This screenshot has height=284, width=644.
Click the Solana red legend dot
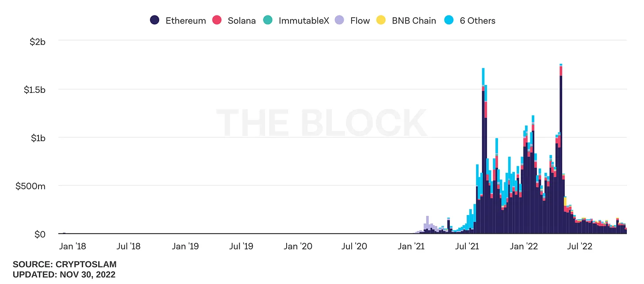pyautogui.click(x=217, y=20)
